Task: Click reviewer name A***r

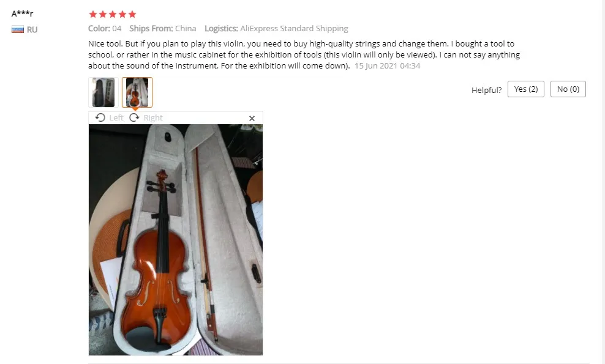Action: coord(23,14)
